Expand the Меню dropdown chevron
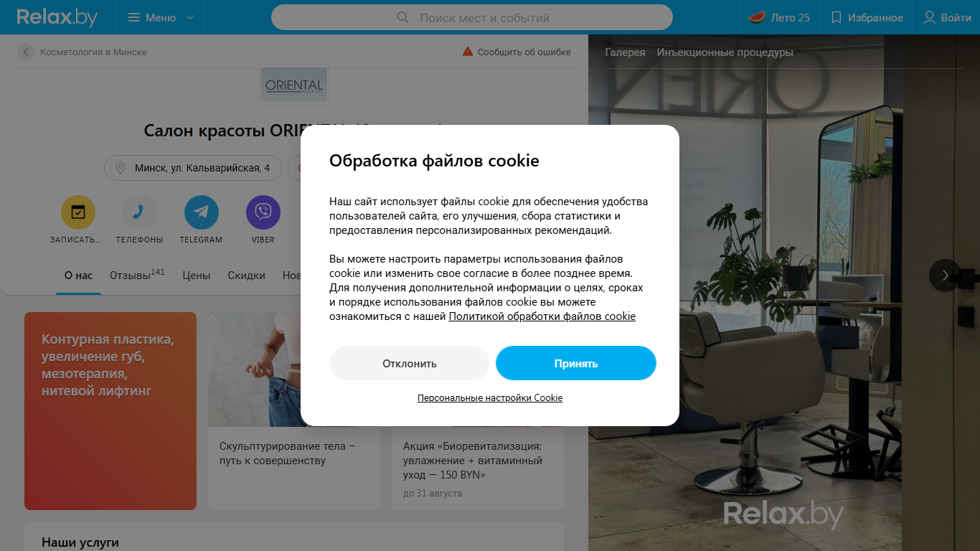980x551 pixels. point(190,17)
